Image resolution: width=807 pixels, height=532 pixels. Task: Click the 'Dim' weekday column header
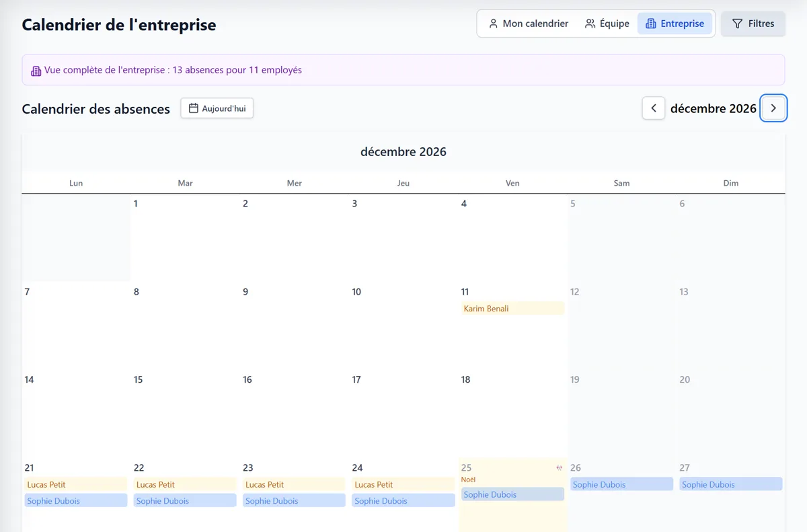[x=731, y=183]
